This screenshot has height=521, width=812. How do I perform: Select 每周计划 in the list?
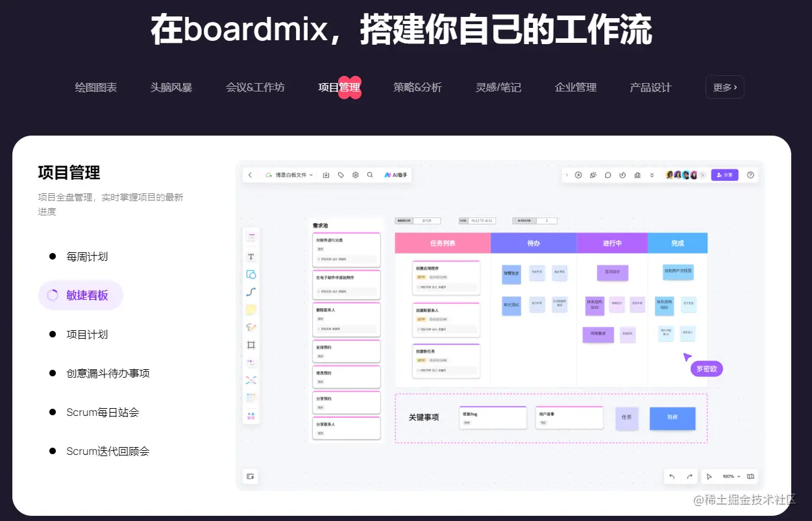87,256
